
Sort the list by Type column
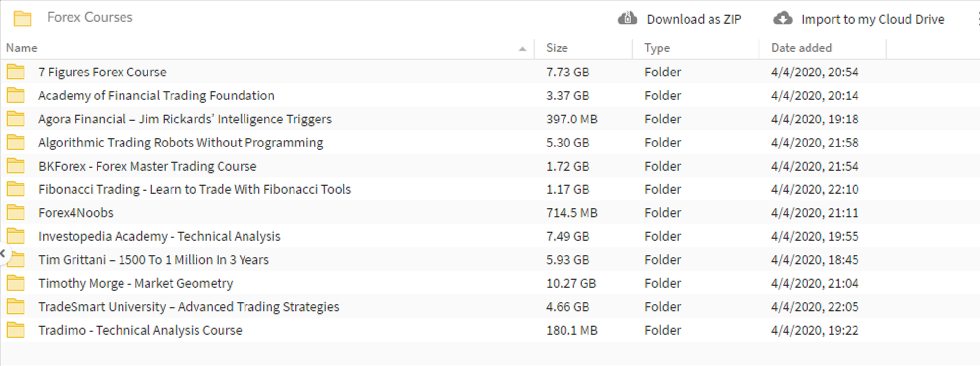tap(657, 48)
